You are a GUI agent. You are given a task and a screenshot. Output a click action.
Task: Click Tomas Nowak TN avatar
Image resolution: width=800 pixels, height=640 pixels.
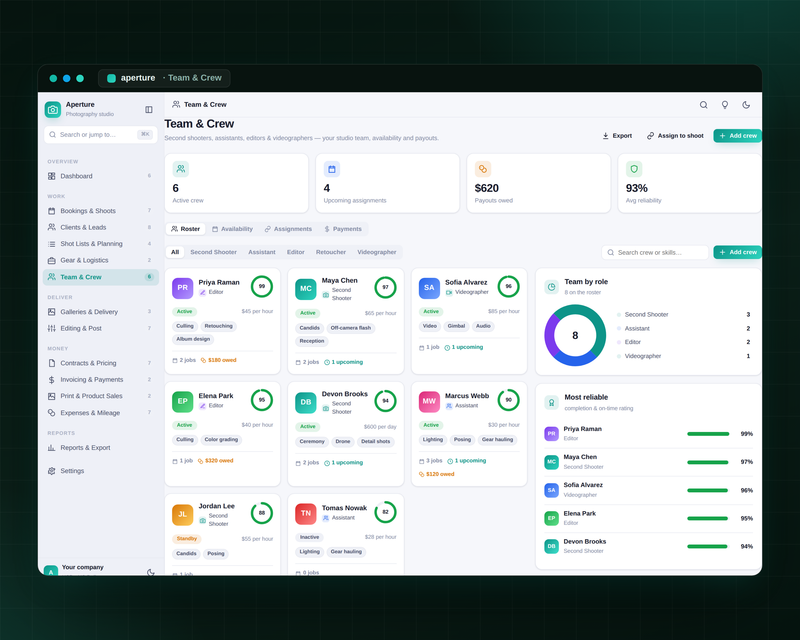[x=306, y=513]
